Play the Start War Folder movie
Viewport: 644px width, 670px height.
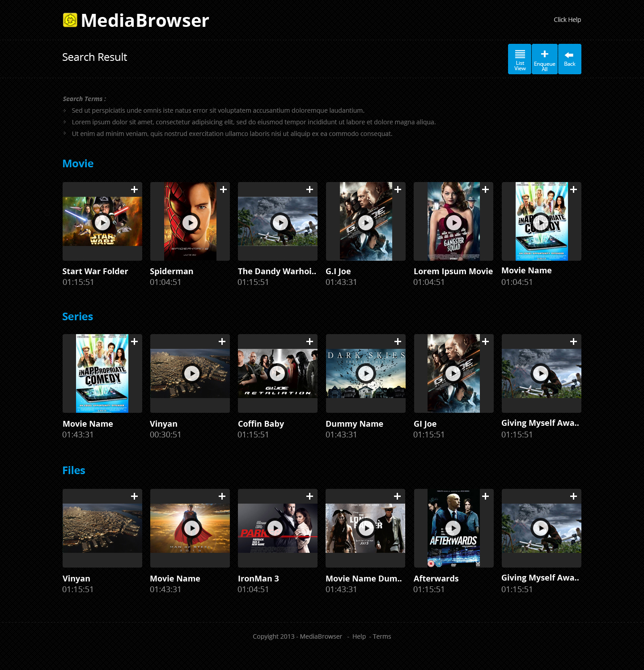click(102, 222)
